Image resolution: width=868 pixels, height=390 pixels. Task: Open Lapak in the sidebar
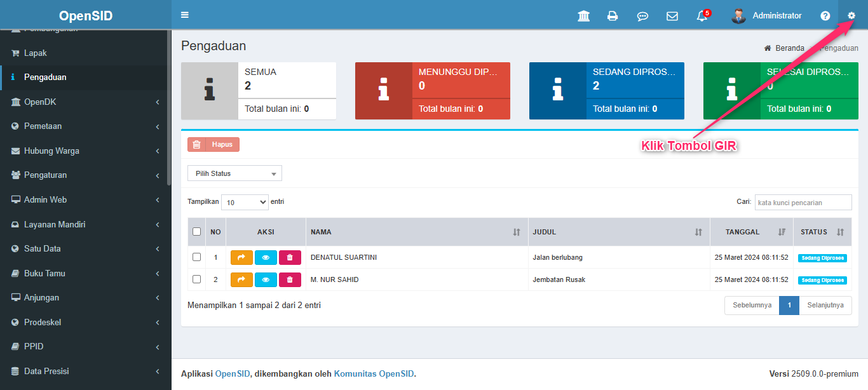coord(36,53)
